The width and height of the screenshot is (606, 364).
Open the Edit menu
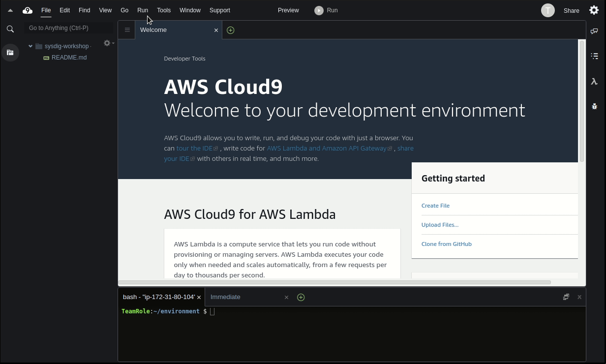pyautogui.click(x=64, y=10)
